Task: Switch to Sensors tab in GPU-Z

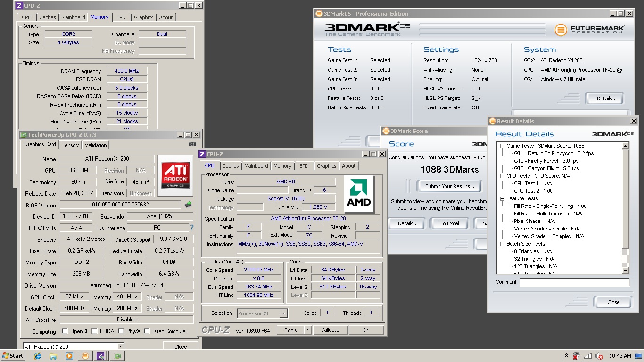Action: 70,145
